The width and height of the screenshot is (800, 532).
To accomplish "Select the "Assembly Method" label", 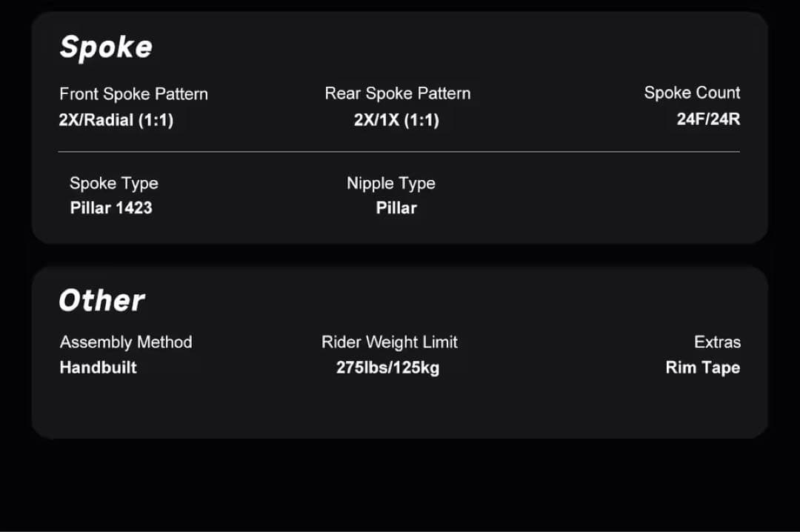I will point(126,342).
